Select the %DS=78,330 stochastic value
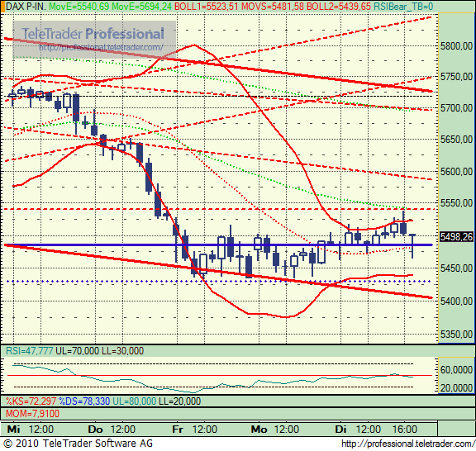Screen dimensions: 476x451 [x=84, y=401]
